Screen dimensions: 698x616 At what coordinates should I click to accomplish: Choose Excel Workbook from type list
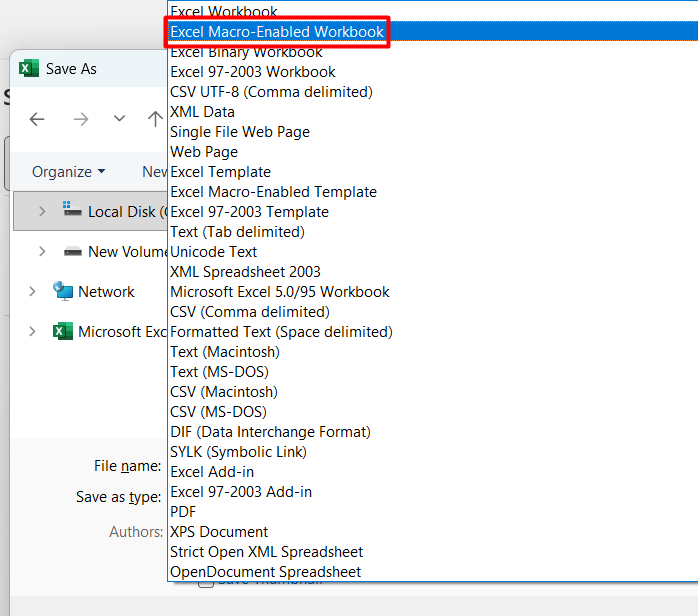point(433,12)
